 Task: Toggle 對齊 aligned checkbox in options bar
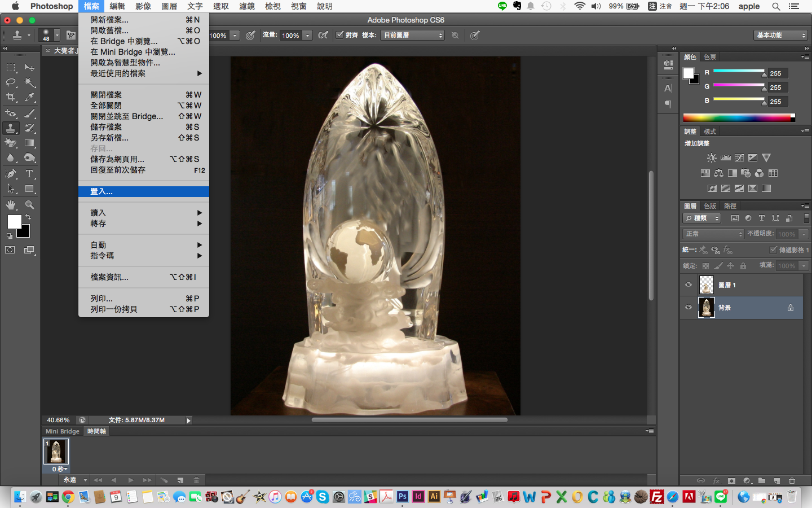click(339, 35)
